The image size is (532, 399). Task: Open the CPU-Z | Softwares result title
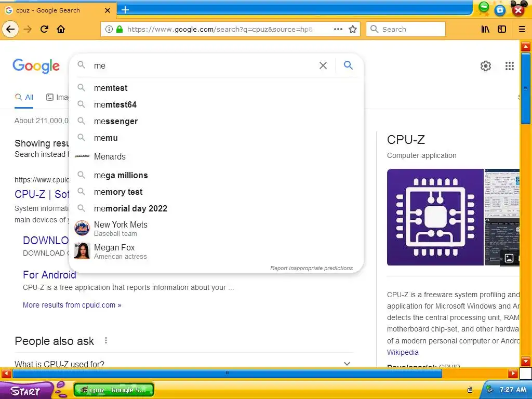(x=42, y=194)
